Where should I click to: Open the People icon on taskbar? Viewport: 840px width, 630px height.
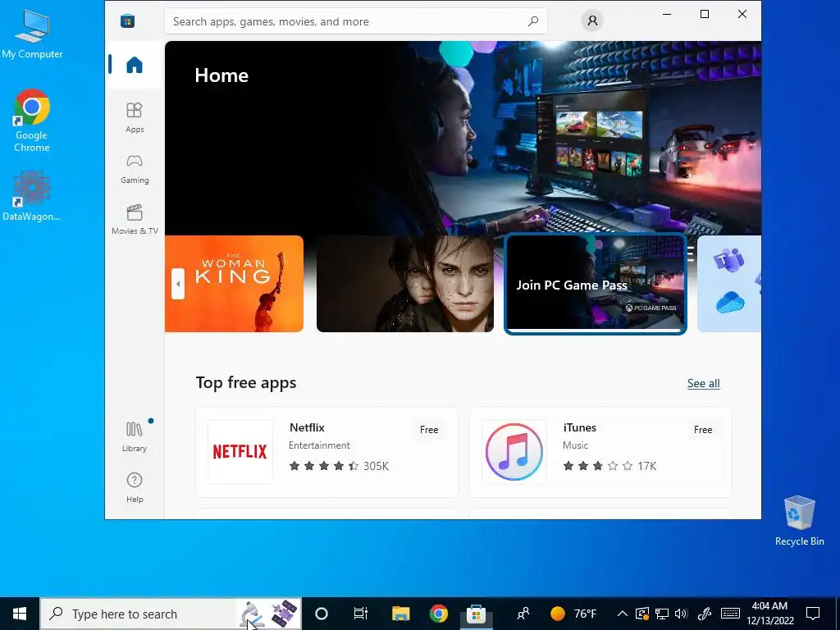tap(523, 614)
